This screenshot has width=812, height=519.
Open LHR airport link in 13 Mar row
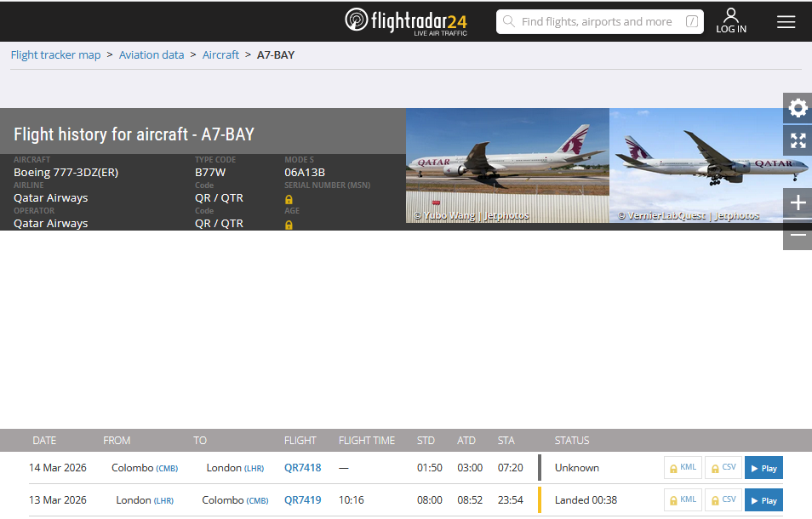163,500
